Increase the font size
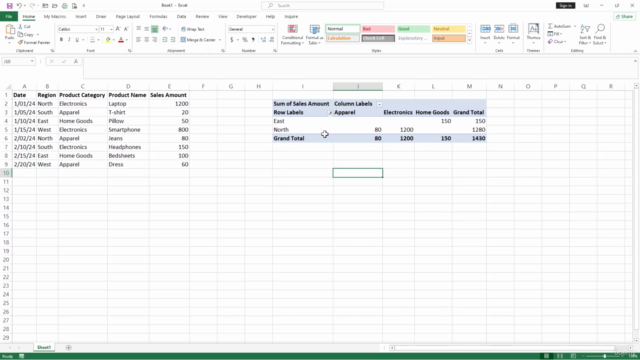The height and width of the screenshot is (360, 640). click(118, 29)
